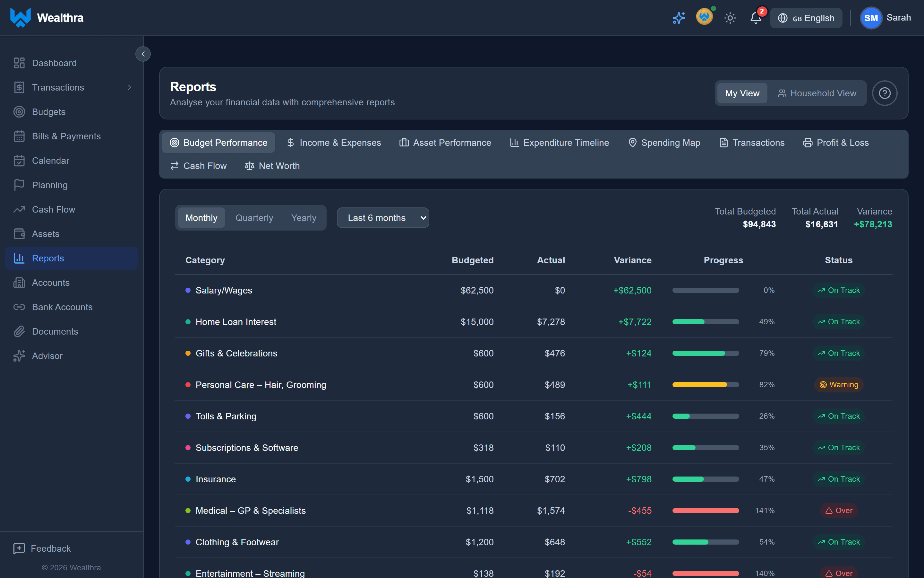Click the Bank Accounts link icon
The width and height of the screenshot is (924, 578).
19,307
